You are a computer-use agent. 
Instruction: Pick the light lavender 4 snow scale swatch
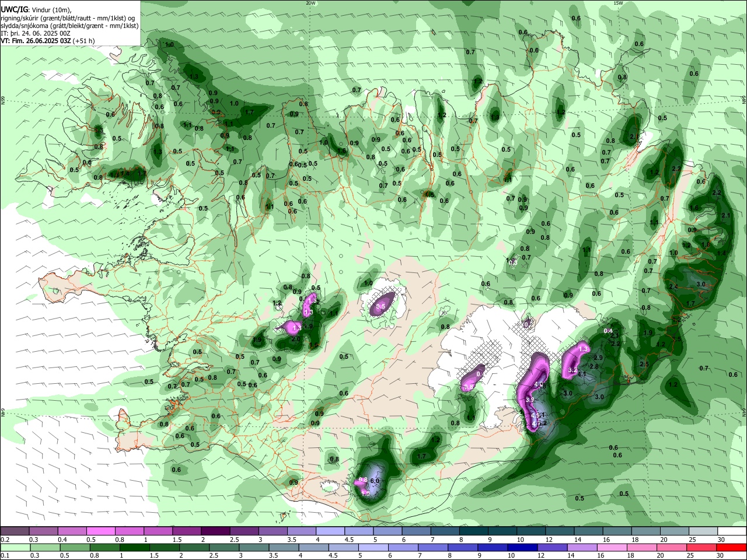[x=330, y=531]
